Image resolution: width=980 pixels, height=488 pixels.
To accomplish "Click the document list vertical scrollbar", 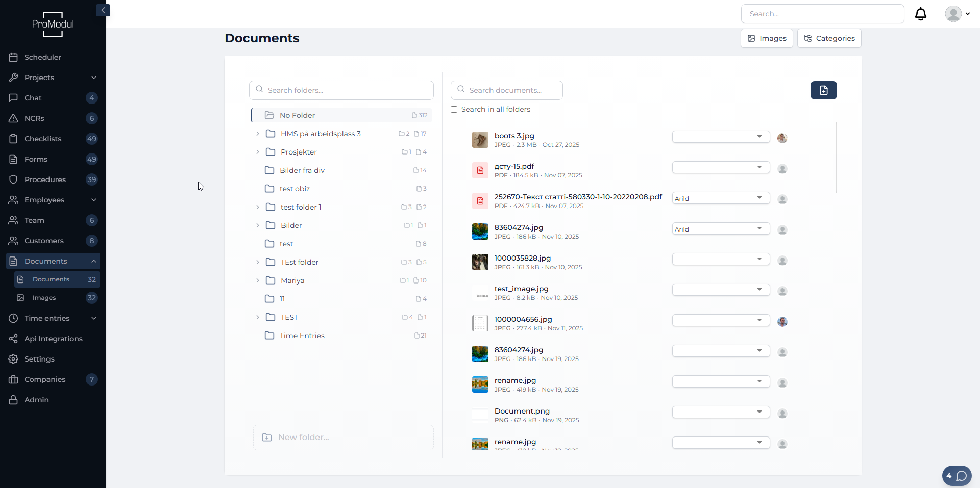I will [x=836, y=158].
